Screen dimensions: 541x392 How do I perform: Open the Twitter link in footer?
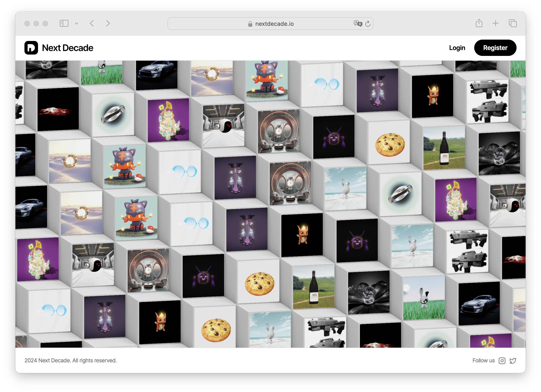pyautogui.click(x=513, y=361)
